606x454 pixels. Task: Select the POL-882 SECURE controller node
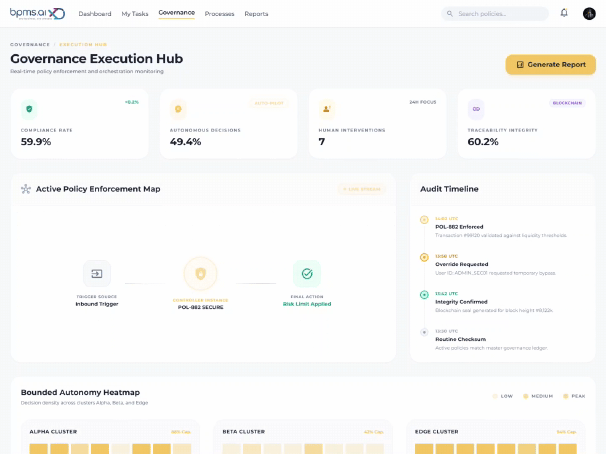tap(200, 274)
